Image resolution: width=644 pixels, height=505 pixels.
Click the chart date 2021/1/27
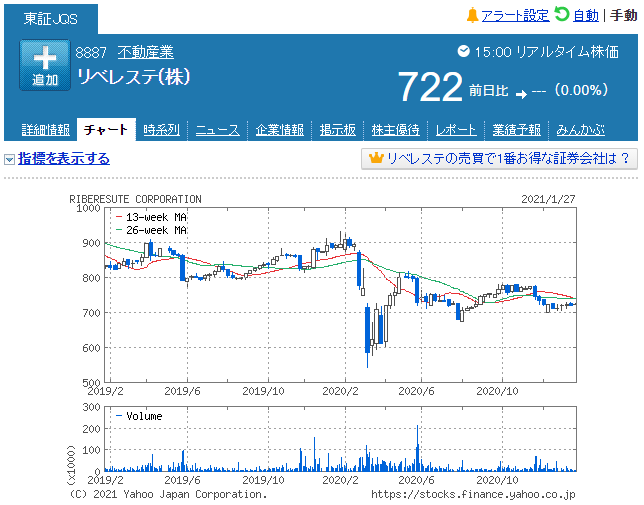(548, 199)
